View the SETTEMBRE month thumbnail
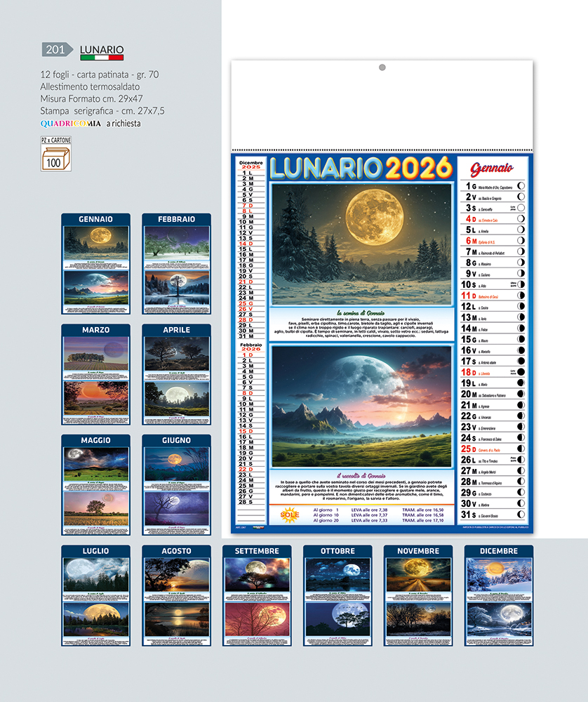 pos(257,595)
